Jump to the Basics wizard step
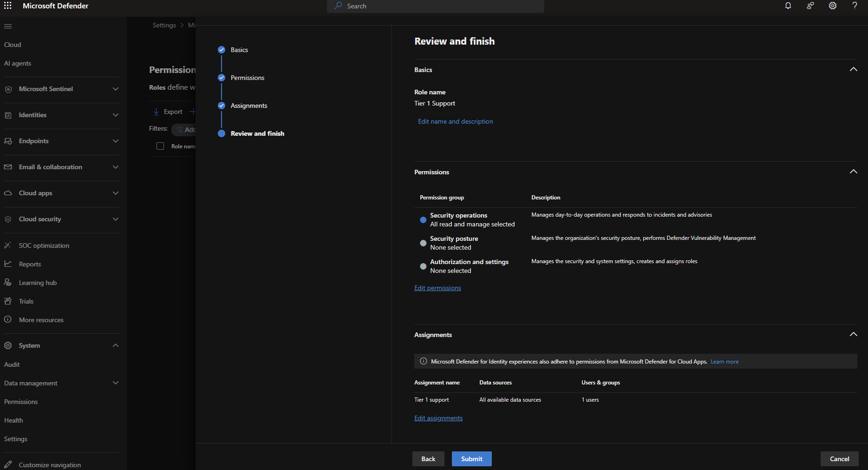Viewport: 868px width, 470px height. (239, 50)
